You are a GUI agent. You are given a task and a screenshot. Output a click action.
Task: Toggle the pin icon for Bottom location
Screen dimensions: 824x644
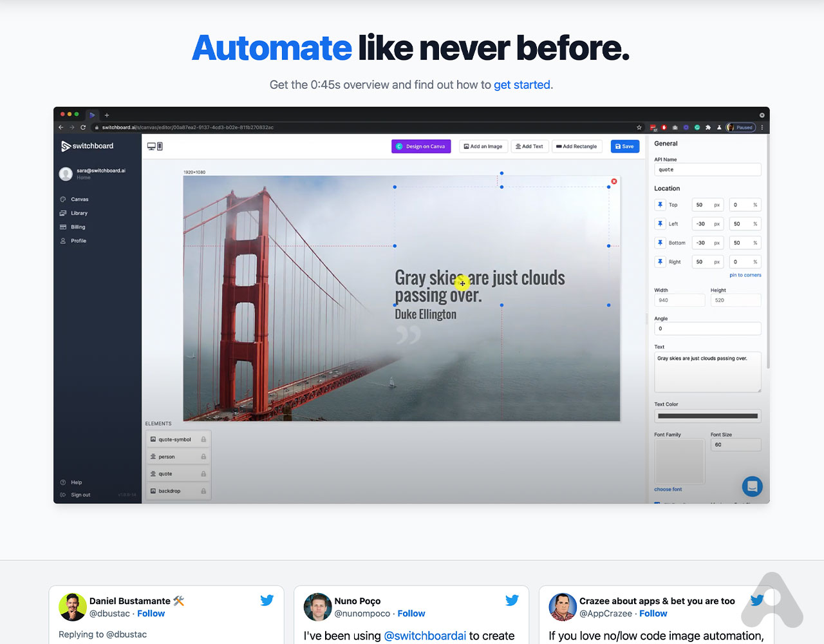point(660,243)
